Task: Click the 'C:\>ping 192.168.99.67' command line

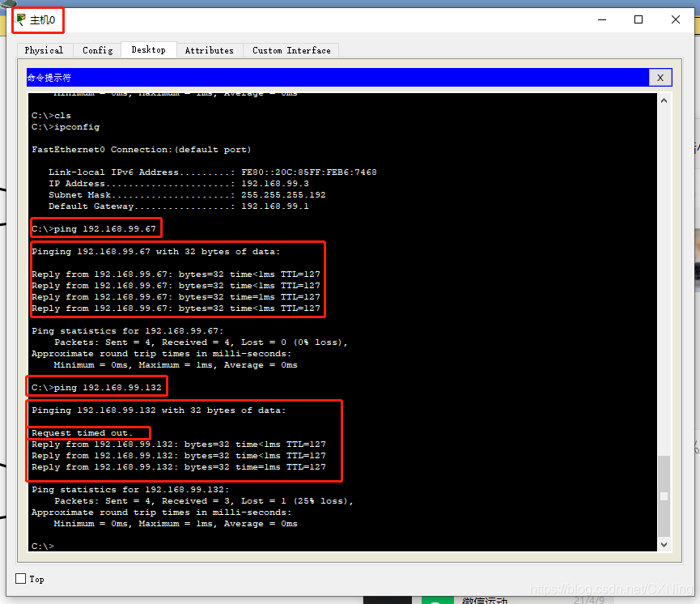Action: [94, 229]
